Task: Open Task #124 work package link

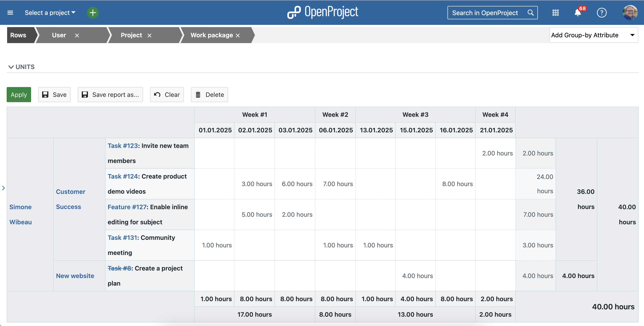Action: (x=123, y=176)
